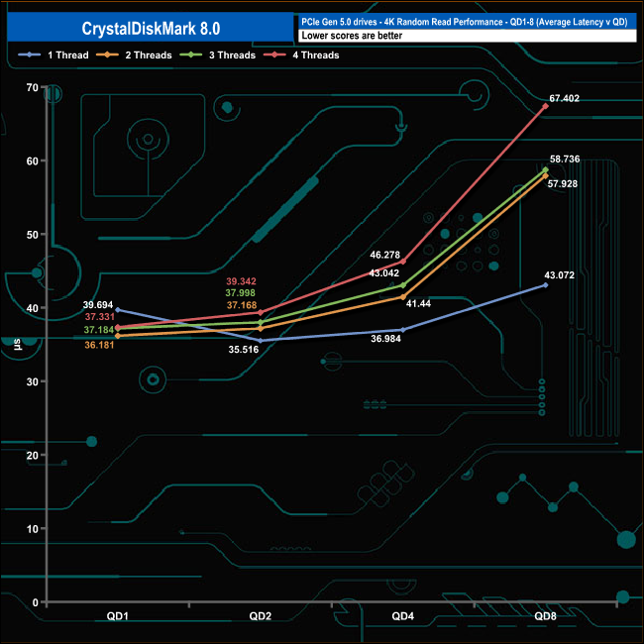Viewport: 644px width, 644px height.
Task: Click the orange 2 Threads point at QD1
Action: point(118,336)
